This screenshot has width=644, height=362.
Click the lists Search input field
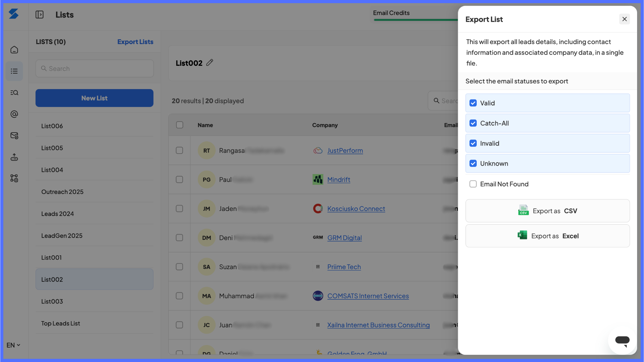(94, 68)
